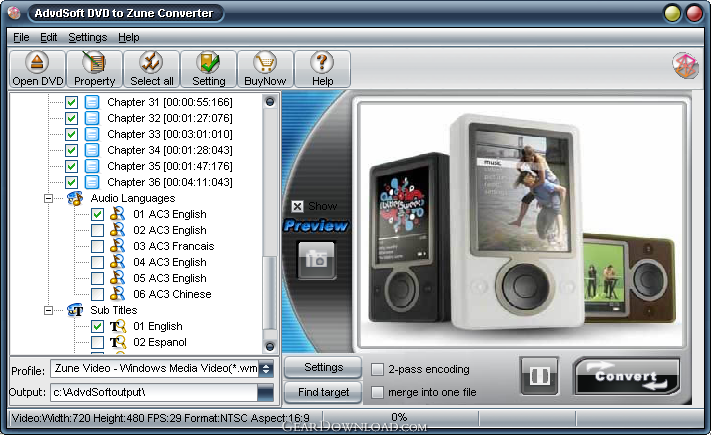Click the 01 English subtitle icon

coord(118,326)
